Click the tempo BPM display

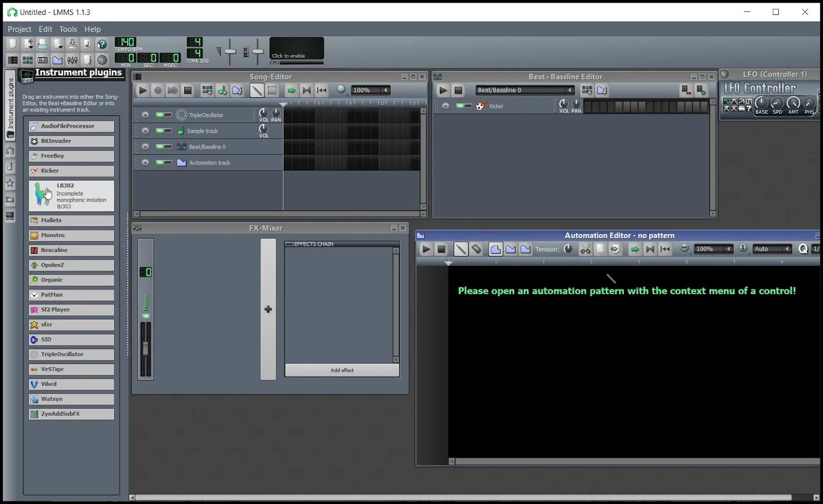[126, 42]
